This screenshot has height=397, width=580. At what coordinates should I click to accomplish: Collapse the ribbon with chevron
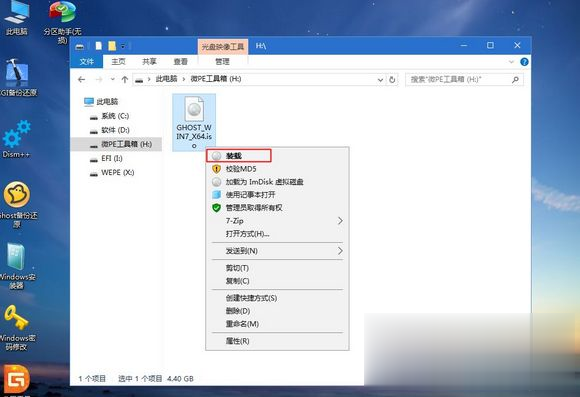point(511,62)
